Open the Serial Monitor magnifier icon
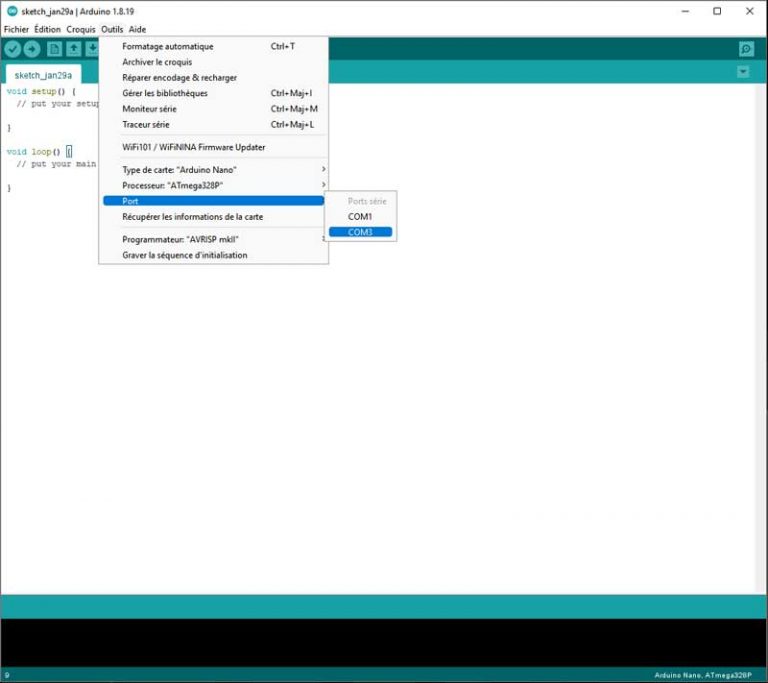This screenshot has height=683, width=768. 746,49
